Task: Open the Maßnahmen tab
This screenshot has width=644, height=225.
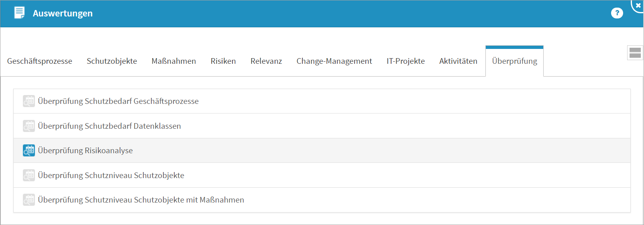Action: (174, 61)
